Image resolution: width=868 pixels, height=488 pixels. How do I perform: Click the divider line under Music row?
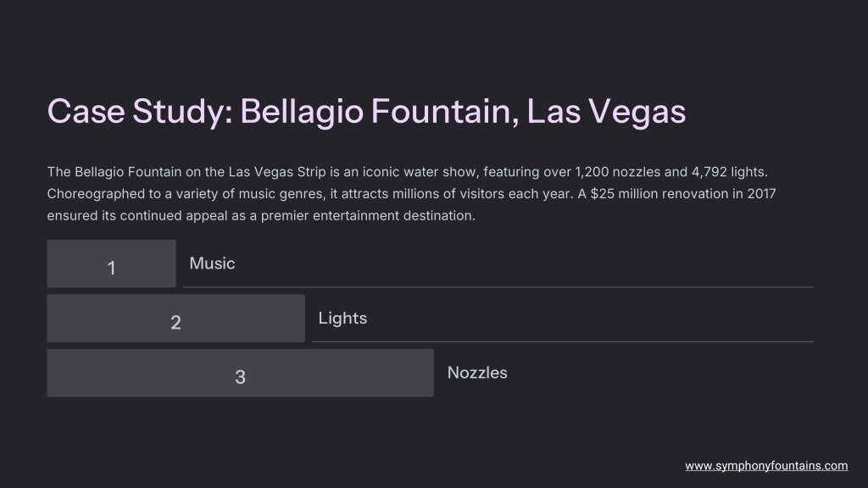(x=498, y=287)
